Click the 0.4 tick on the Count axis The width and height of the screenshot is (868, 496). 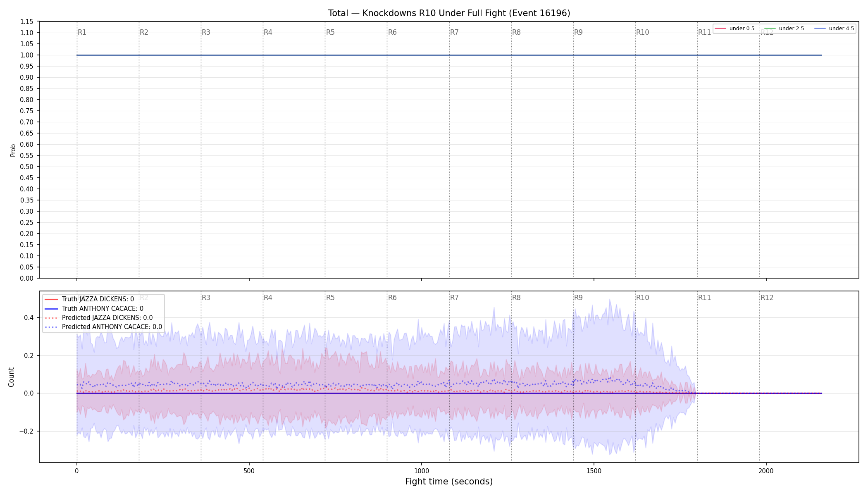point(29,318)
